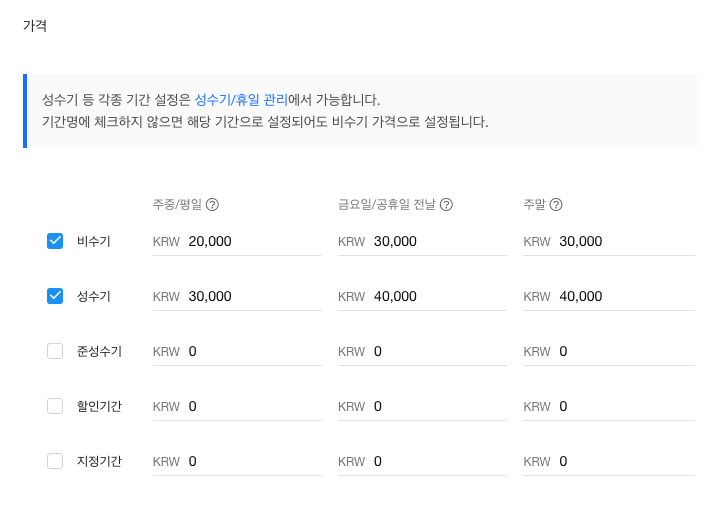Click help icon next to 금요일/공휴일 전날
The image size is (720, 520).
pos(446,204)
